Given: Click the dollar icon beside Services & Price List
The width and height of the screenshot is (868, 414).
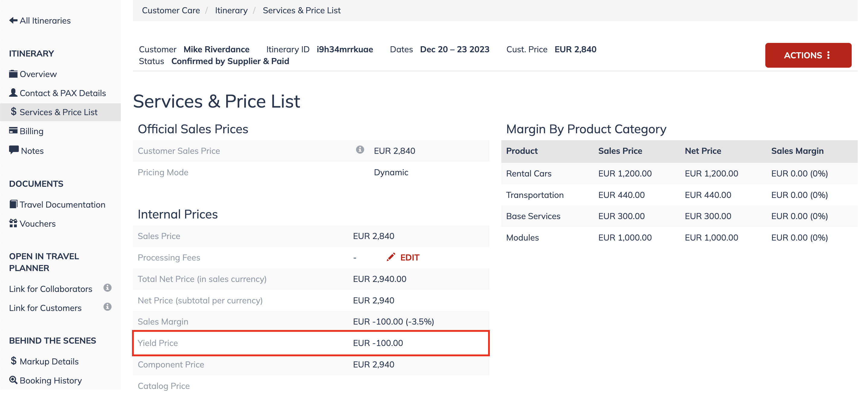Looking at the screenshot, I should click(14, 112).
